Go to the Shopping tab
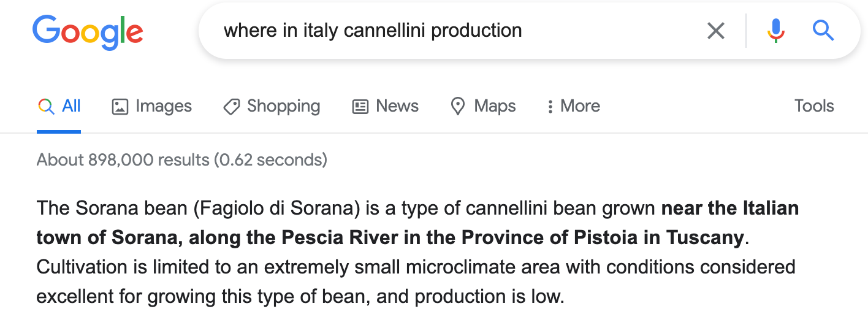The image size is (868, 325). coord(283,106)
